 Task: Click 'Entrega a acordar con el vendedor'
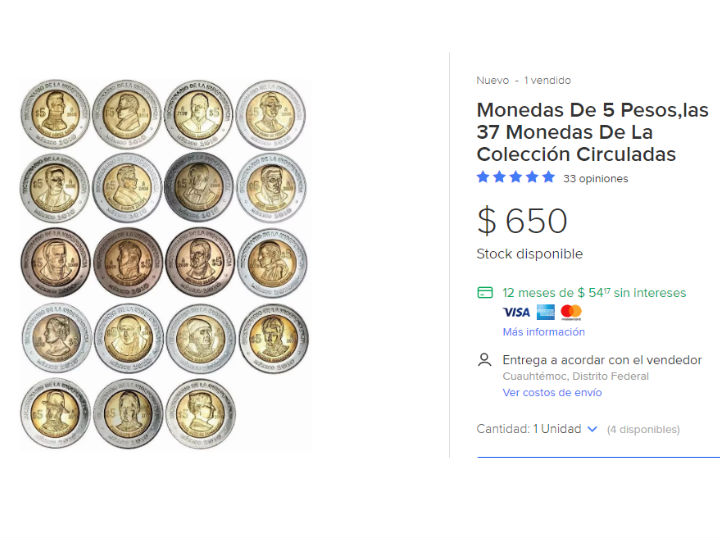pos(602,360)
